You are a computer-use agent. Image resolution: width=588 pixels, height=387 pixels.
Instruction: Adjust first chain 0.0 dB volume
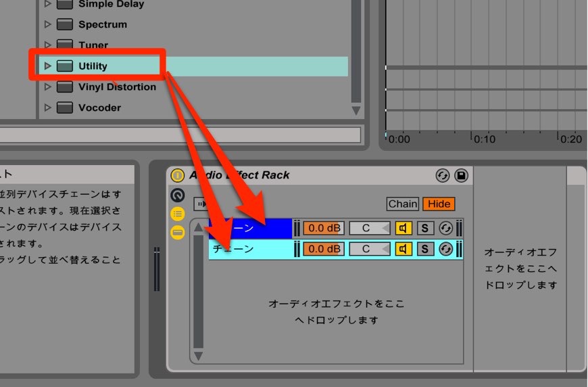324,228
